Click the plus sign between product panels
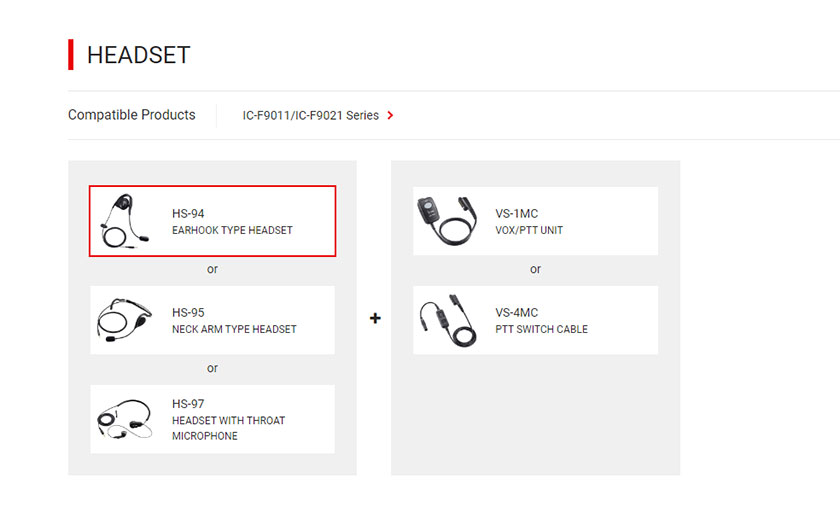 (375, 318)
